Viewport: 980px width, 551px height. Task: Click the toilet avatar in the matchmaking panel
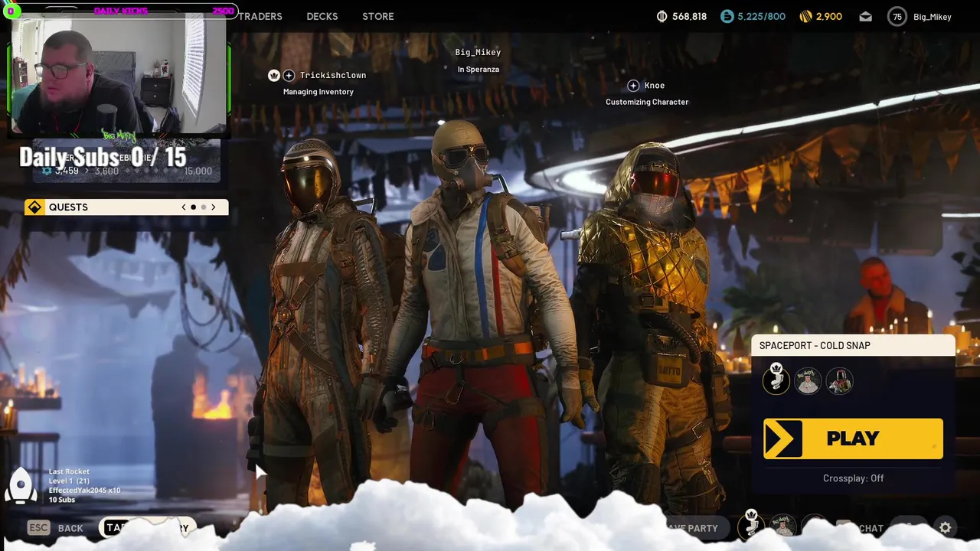pyautogui.click(x=776, y=380)
